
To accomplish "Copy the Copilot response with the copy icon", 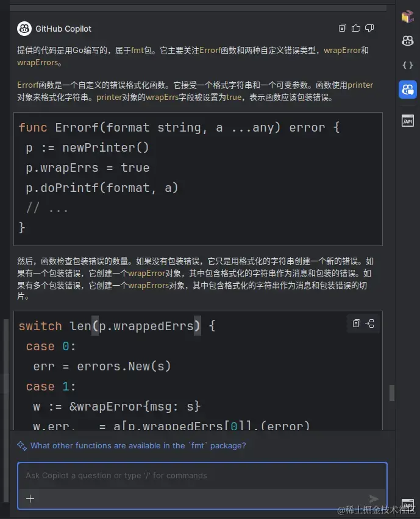I will [x=342, y=28].
